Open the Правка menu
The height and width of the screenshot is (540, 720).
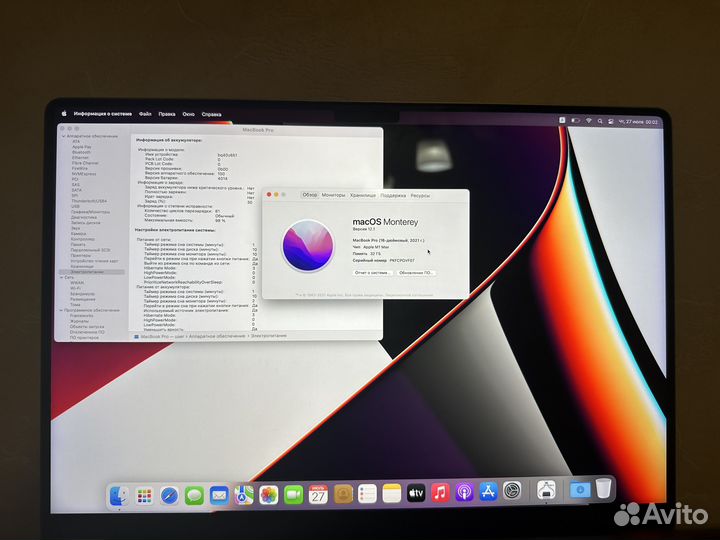tap(167, 114)
